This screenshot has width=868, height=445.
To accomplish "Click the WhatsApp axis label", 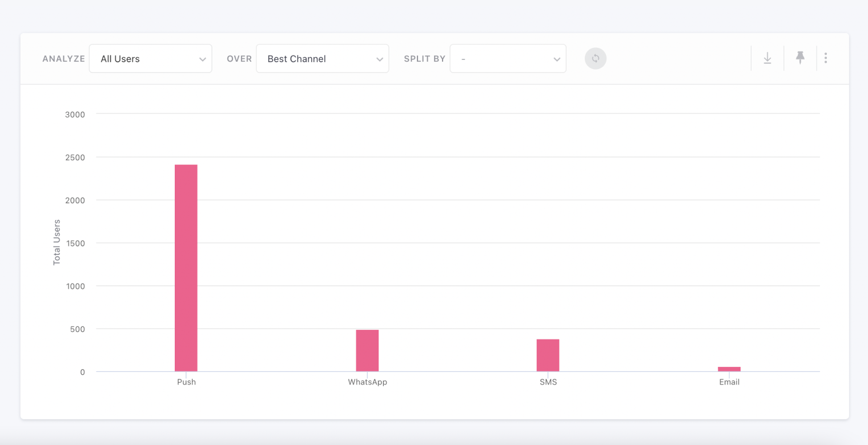I will pyautogui.click(x=367, y=382).
